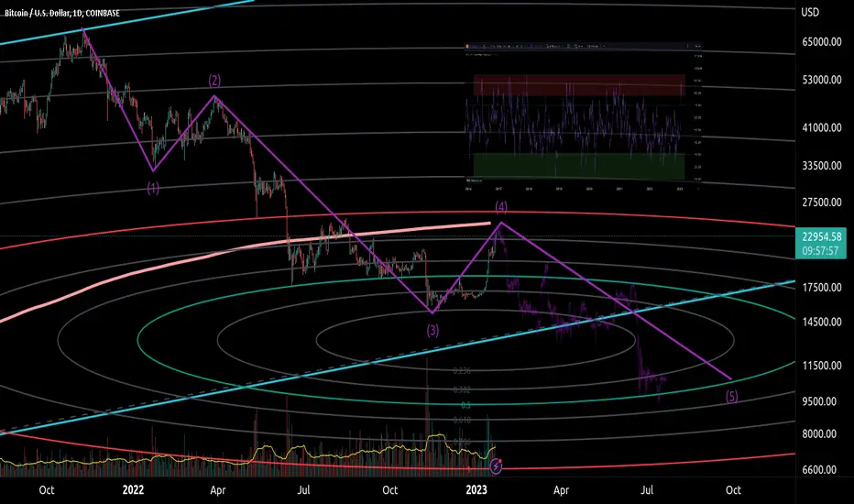Click the Oct label preceding 2022
Viewport: 854px width, 504px height.
47,490
